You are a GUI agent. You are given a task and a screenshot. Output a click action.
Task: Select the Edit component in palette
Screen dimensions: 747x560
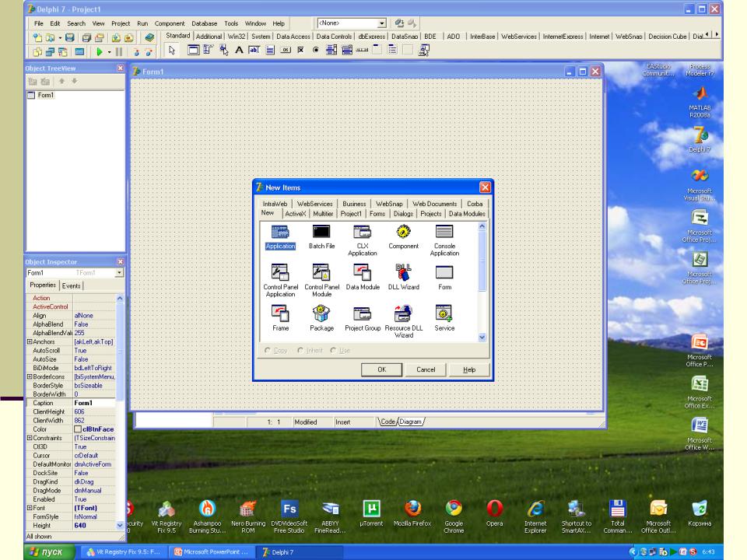[x=254, y=50]
